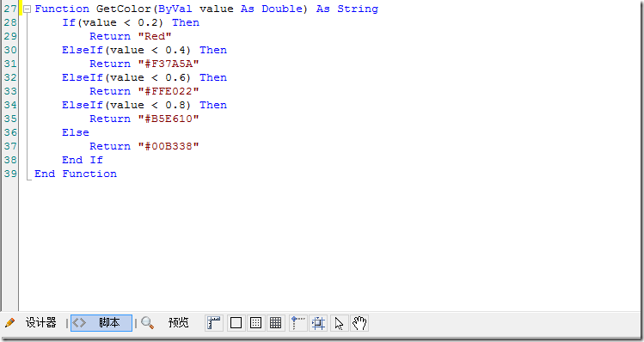
Task: Toggle the ruler display icon
Action: [213, 323]
